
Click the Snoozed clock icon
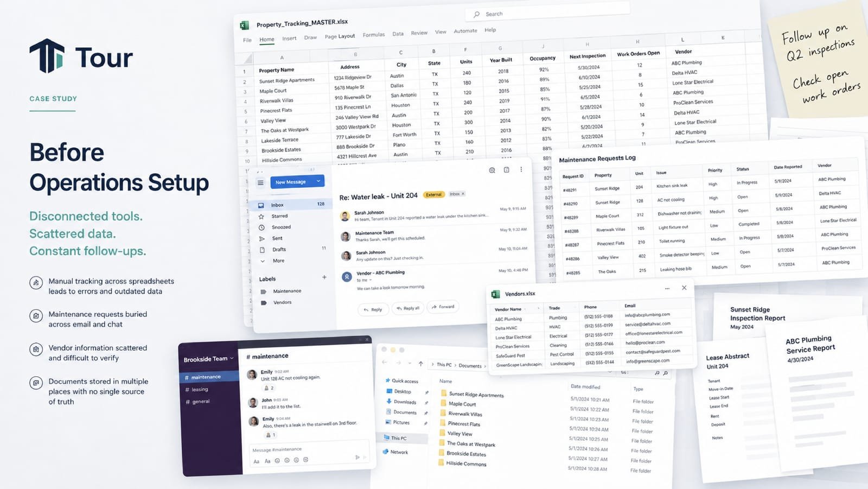[x=261, y=227]
